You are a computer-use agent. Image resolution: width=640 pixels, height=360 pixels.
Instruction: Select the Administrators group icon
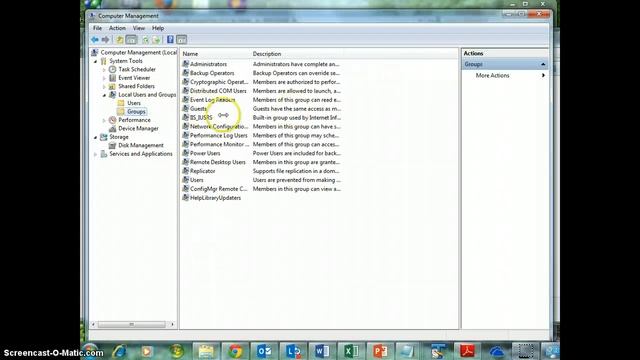tap(186, 64)
